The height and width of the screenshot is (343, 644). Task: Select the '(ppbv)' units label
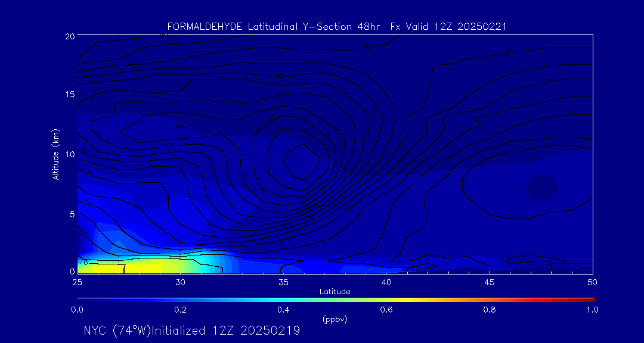click(x=335, y=320)
